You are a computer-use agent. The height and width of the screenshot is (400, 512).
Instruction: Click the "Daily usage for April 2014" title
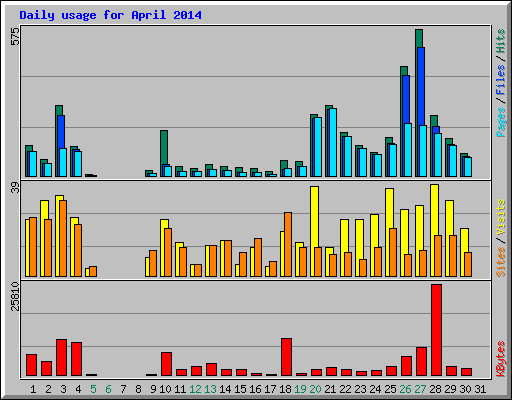point(110,15)
